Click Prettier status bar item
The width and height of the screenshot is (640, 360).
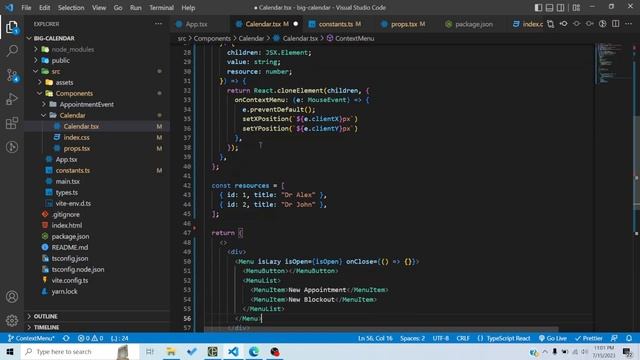(x=589, y=338)
